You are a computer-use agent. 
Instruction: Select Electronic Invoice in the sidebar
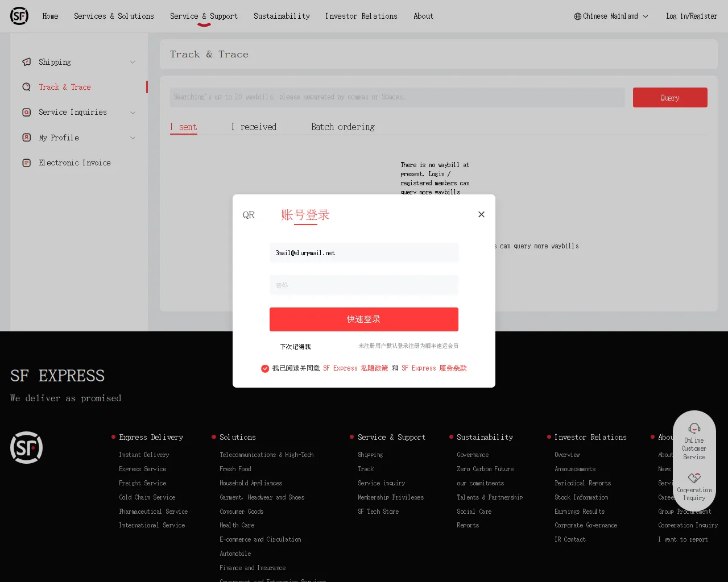tap(75, 163)
